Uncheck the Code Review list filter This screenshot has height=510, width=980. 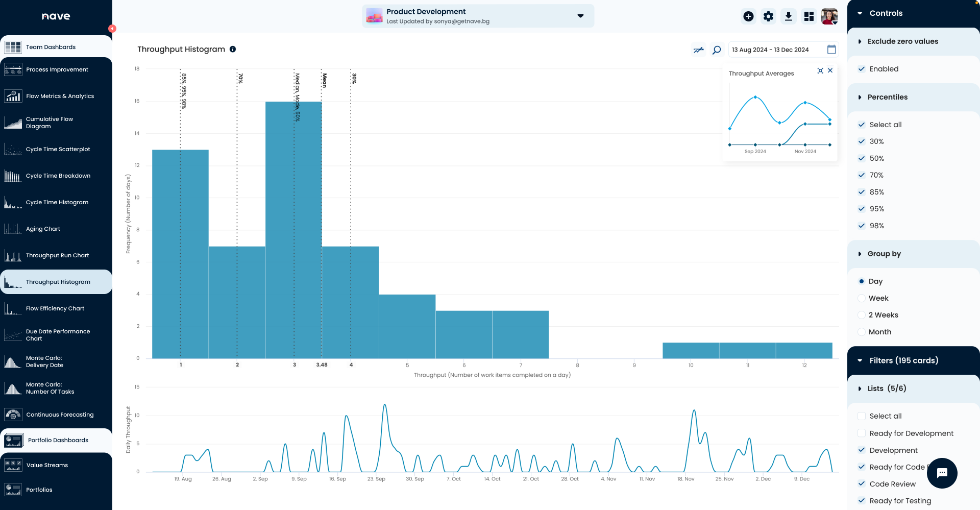coord(862,484)
